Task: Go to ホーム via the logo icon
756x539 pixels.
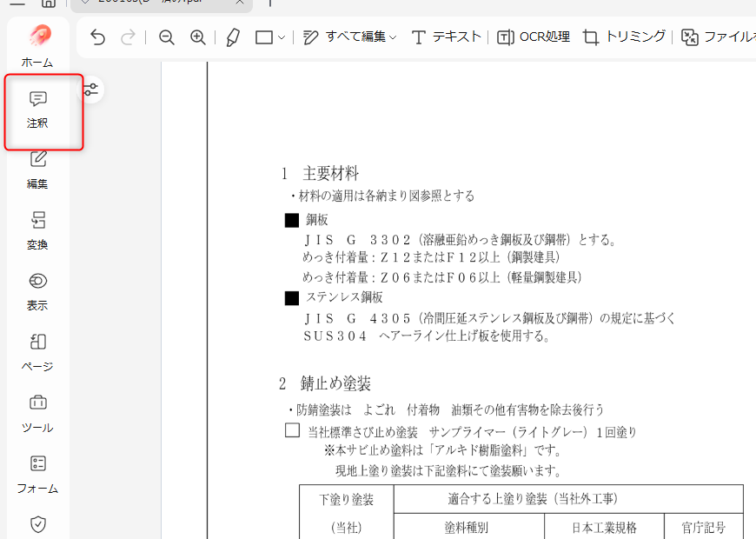Action: coord(38,37)
